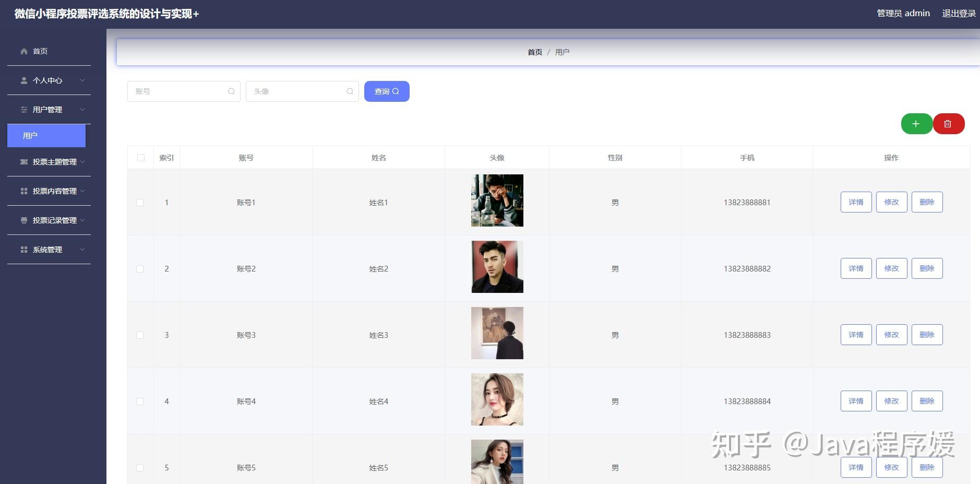
Task: Check the checkbox for 账号3 row
Action: [140, 335]
